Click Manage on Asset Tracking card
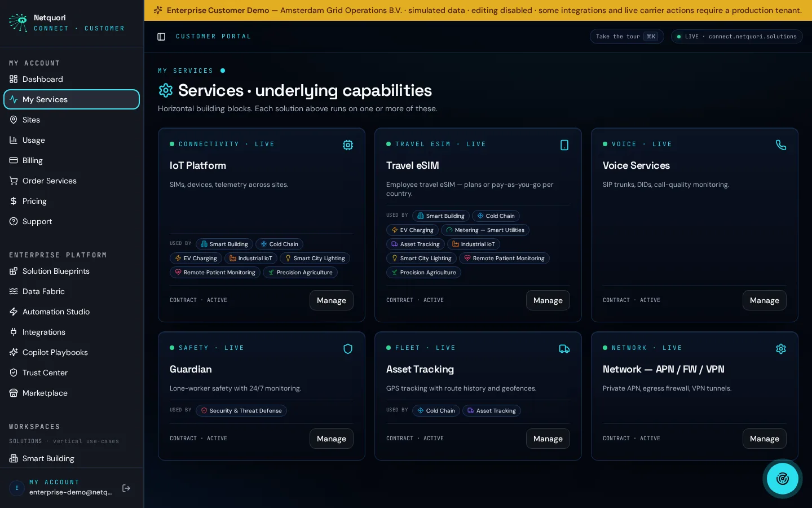 tap(548, 439)
